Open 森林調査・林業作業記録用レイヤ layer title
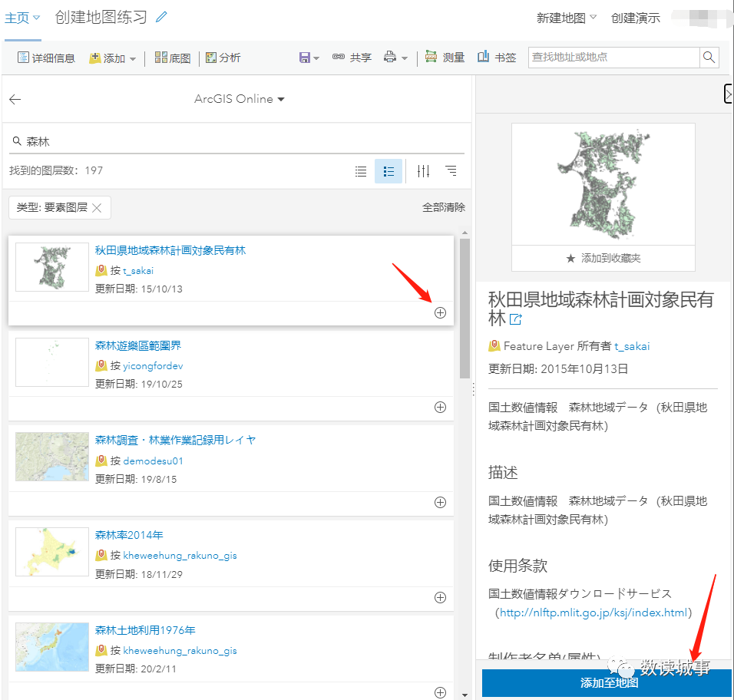734x700 pixels. (176, 441)
